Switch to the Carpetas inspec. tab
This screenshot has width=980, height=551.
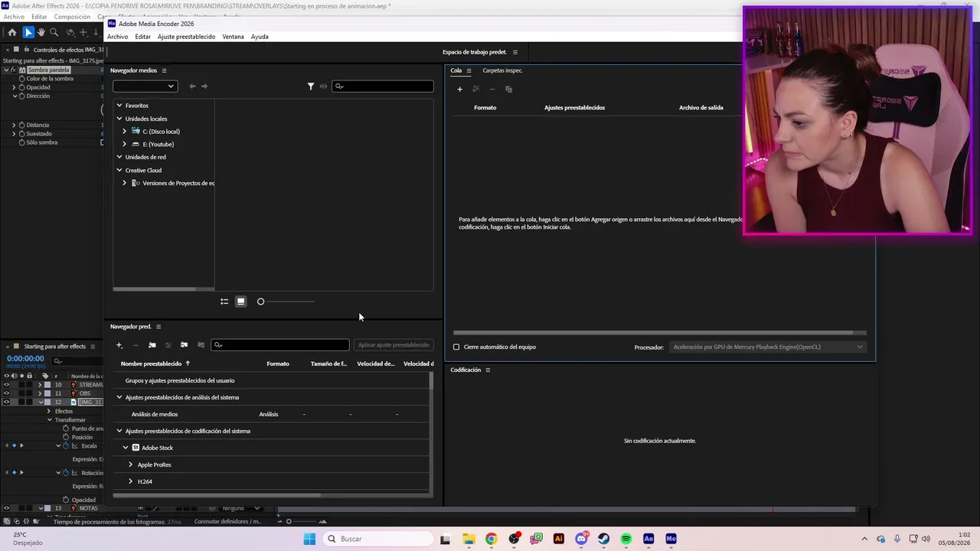(502, 70)
